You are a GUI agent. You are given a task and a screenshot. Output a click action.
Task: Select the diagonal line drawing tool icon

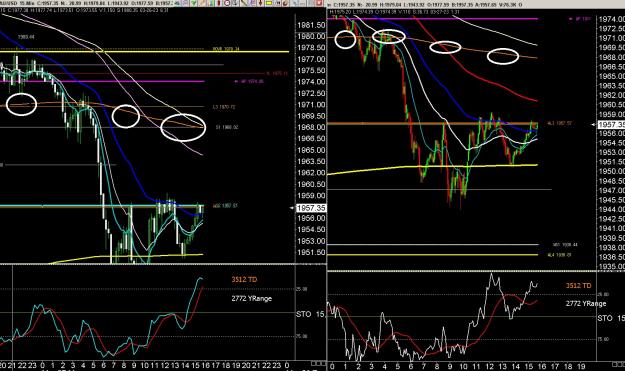243,3
